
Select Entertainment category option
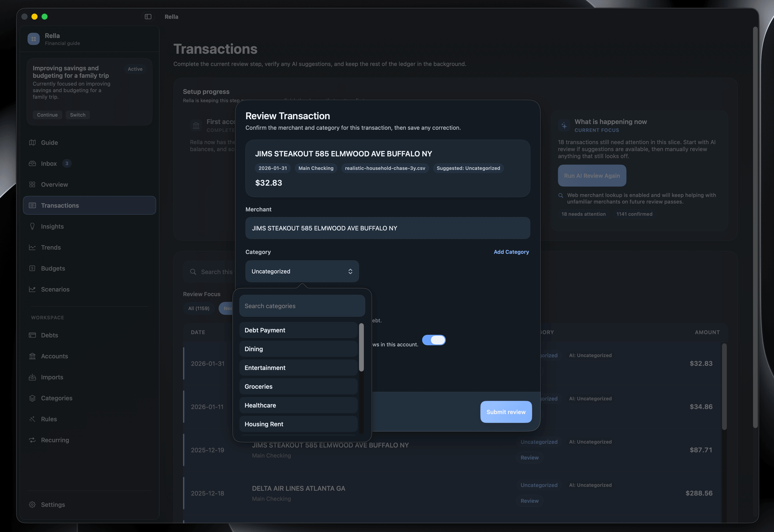pyautogui.click(x=298, y=368)
